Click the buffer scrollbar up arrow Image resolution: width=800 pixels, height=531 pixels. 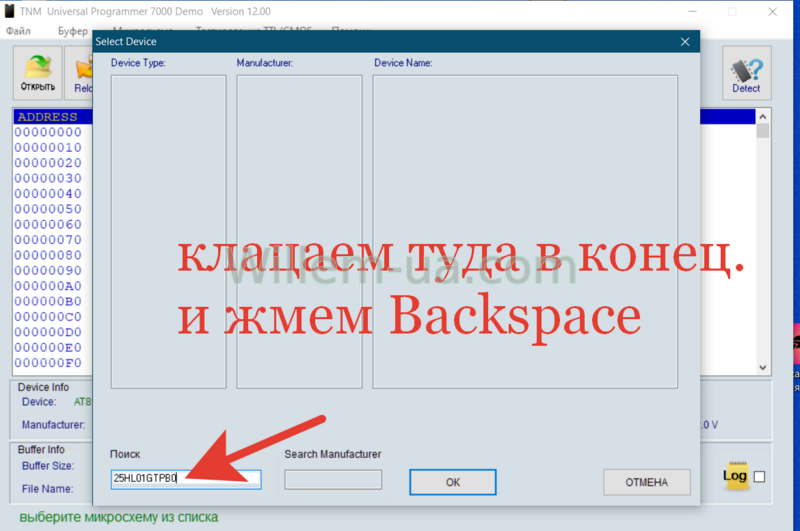coord(763,116)
